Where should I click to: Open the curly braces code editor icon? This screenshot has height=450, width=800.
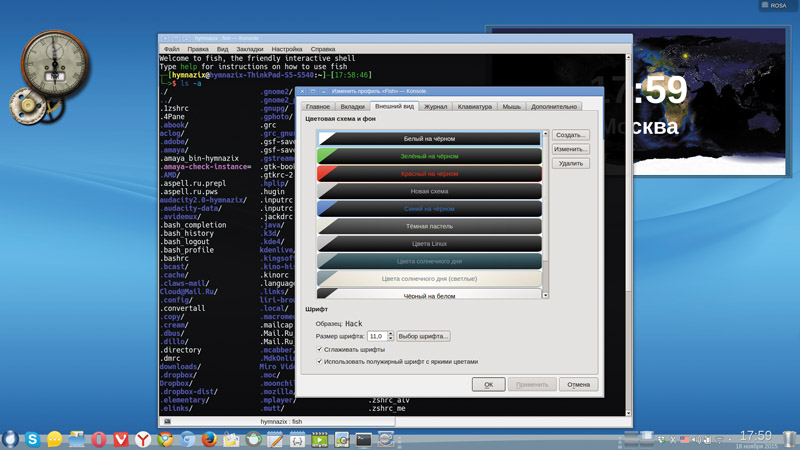pyautogui.click(x=297, y=439)
